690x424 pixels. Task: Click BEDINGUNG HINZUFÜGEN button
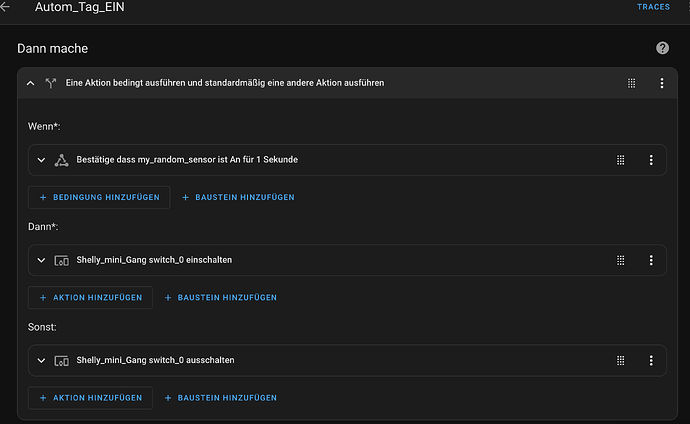tap(99, 197)
